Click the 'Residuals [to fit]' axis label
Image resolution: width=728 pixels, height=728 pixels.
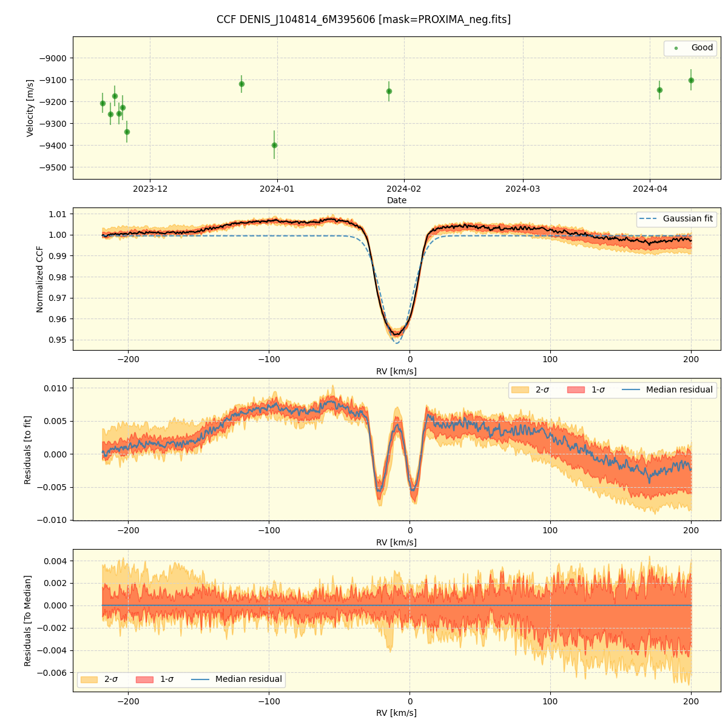(27, 450)
